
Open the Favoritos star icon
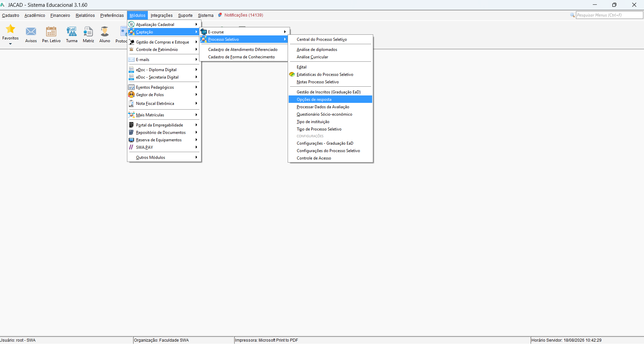coord(10,29)
